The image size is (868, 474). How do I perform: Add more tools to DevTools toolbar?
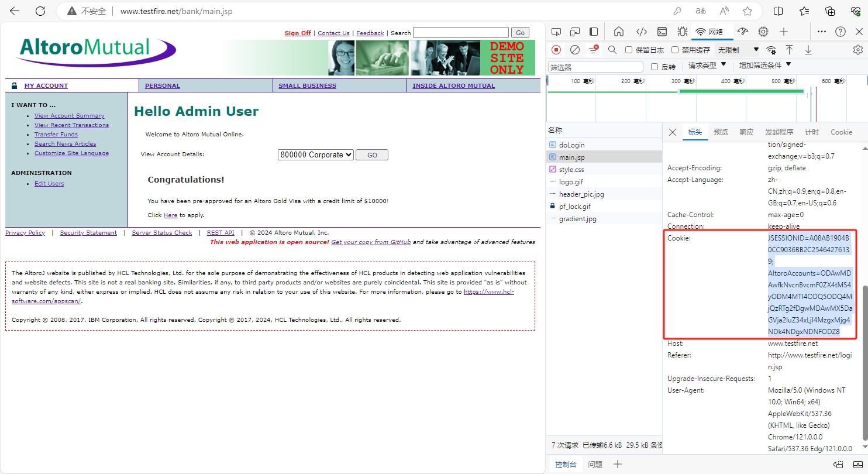point(784,32)
